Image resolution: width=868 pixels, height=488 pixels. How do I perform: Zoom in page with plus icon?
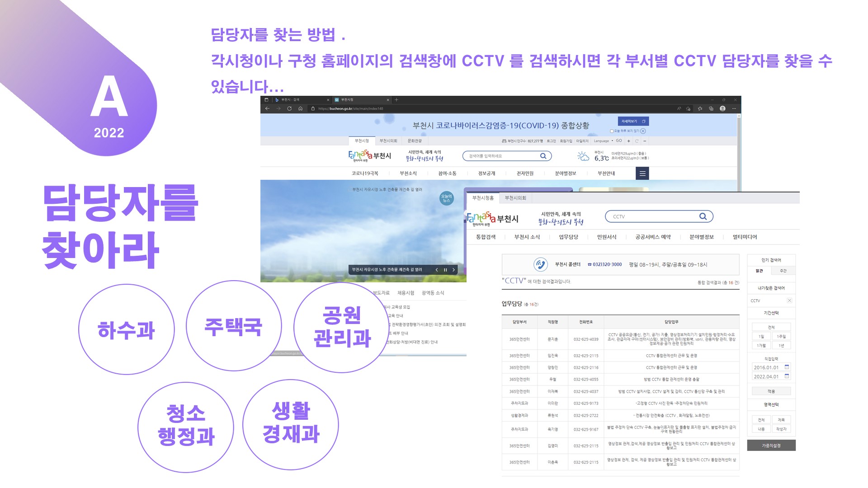point(628,141)
